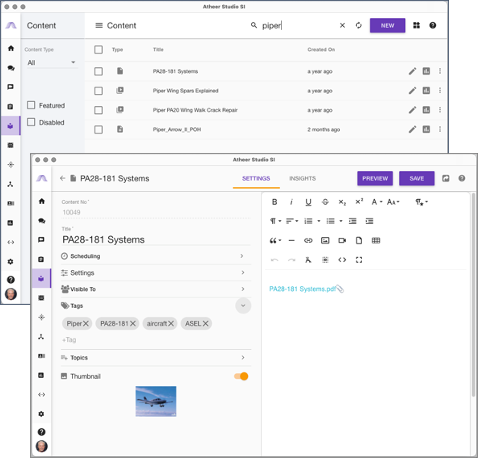Edit Piper Wing Spars Explained entry
This screenshot has width=478, height=458.
pyautogui.click(x=412, y=91)
